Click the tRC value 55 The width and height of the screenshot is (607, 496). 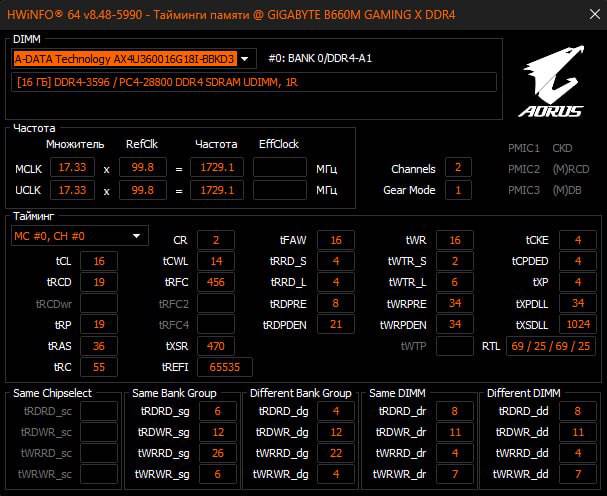[x=99, y=367]
